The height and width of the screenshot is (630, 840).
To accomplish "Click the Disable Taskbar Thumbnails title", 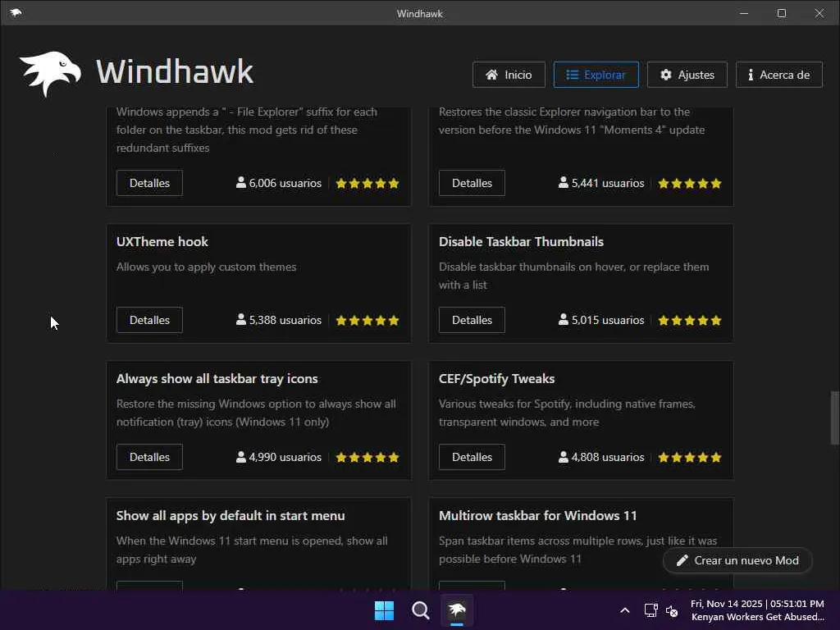I will (521, 242).
